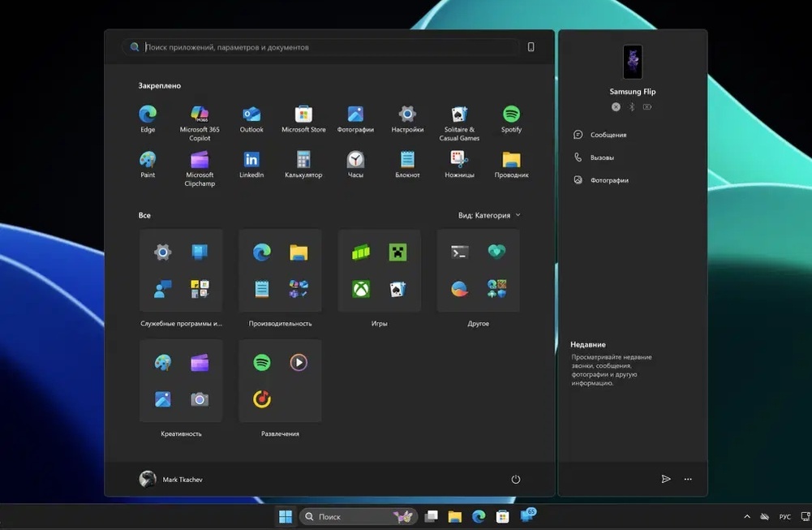This screenshot has height=530, width=812.
Task: Open File Explorer in Производительность category
Action: 299,252
